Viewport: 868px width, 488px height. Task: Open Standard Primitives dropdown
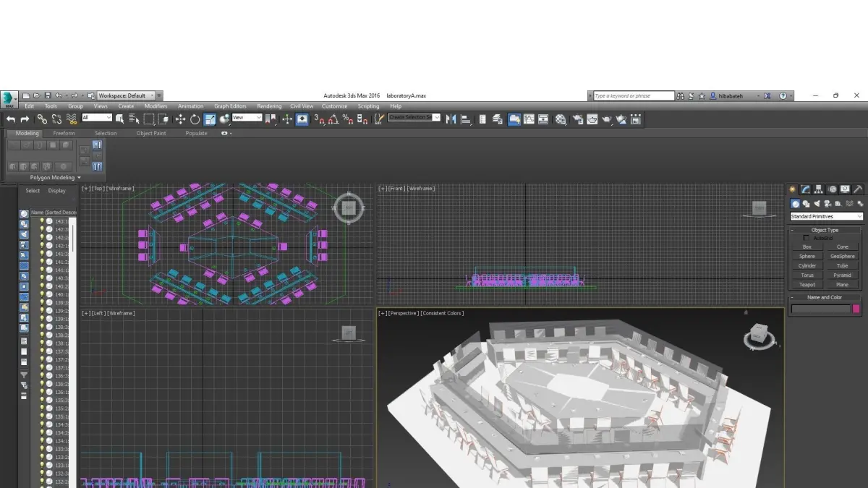(x=826, y=216)
